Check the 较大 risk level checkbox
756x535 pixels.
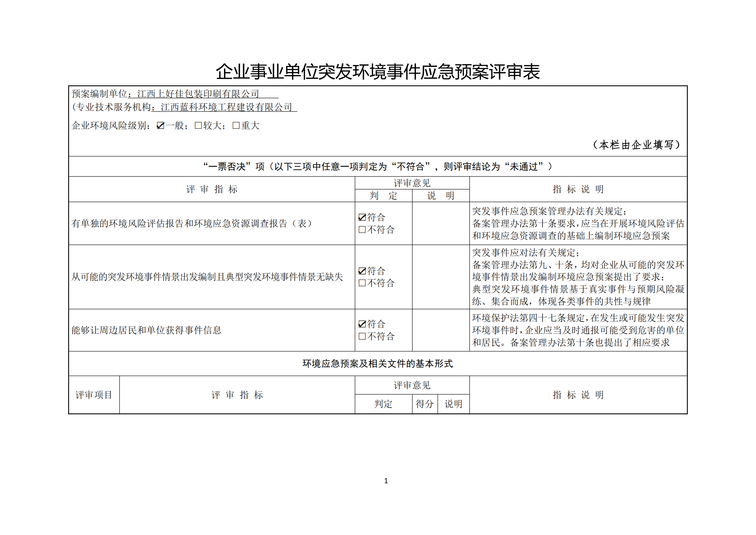pyautogui.click(x=198, y=126)
